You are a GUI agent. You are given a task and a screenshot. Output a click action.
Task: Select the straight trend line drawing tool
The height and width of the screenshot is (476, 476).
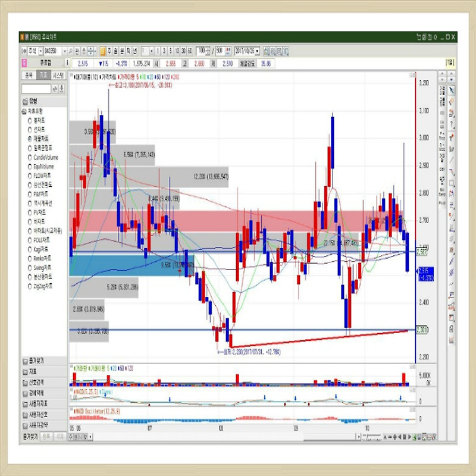tap(452, 160)
